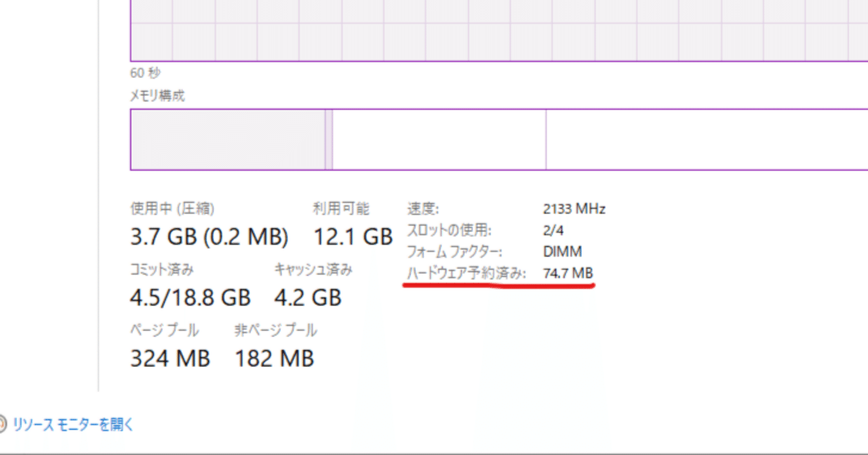Click the 利用可能 statistic label

click(x=342, y=208)
